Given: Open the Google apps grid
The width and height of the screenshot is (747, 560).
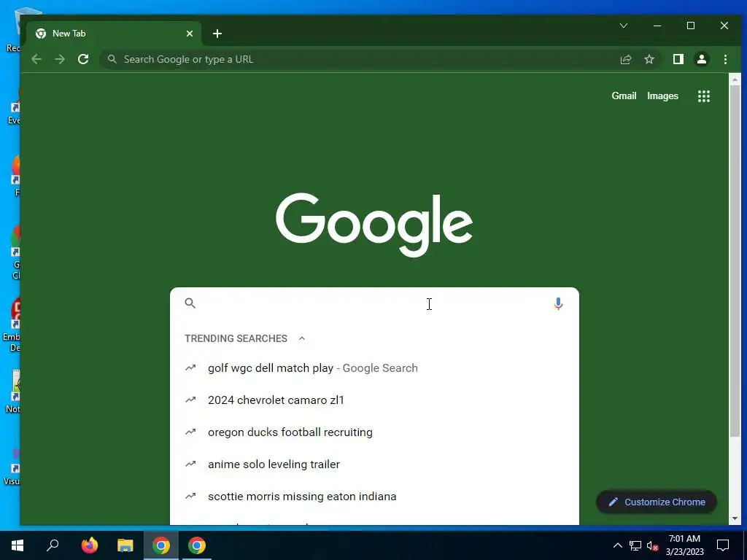Looking at the screenshot, I should (704, 96).
